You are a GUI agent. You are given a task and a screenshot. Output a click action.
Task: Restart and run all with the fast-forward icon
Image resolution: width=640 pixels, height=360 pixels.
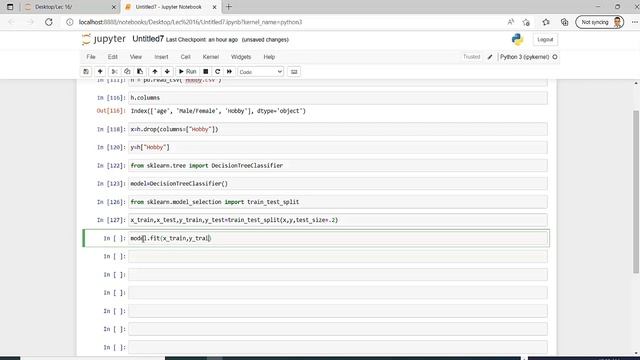229,71
